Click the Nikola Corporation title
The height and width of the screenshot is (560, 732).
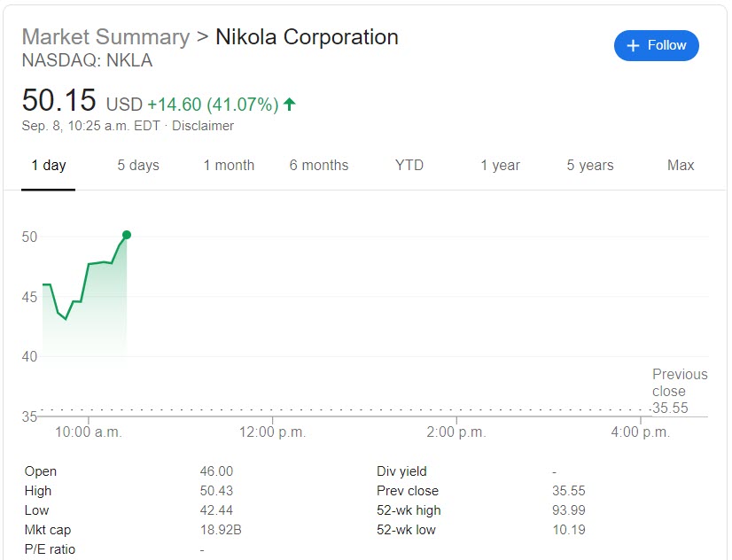(x=308, y=37)
